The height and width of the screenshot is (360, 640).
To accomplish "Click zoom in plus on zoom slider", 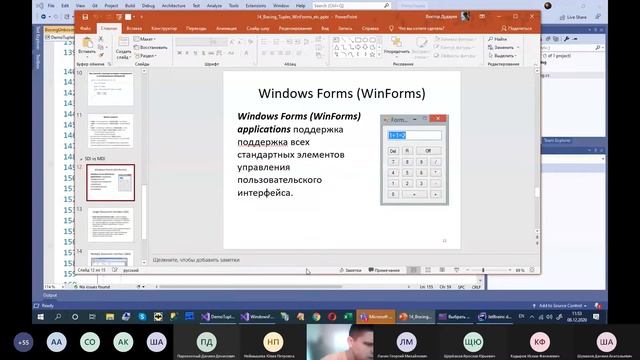I will click(509, 270).
